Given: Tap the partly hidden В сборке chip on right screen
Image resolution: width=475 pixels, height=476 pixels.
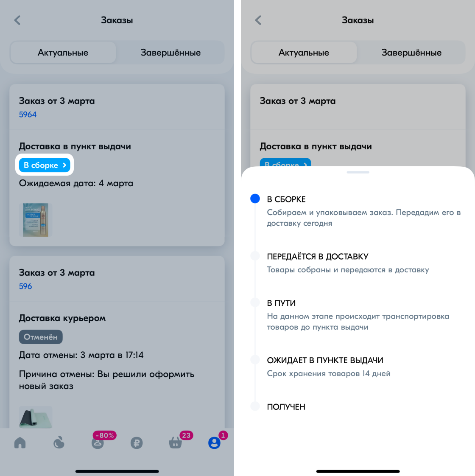Looking at the screenshot, I should coord(285,162).
